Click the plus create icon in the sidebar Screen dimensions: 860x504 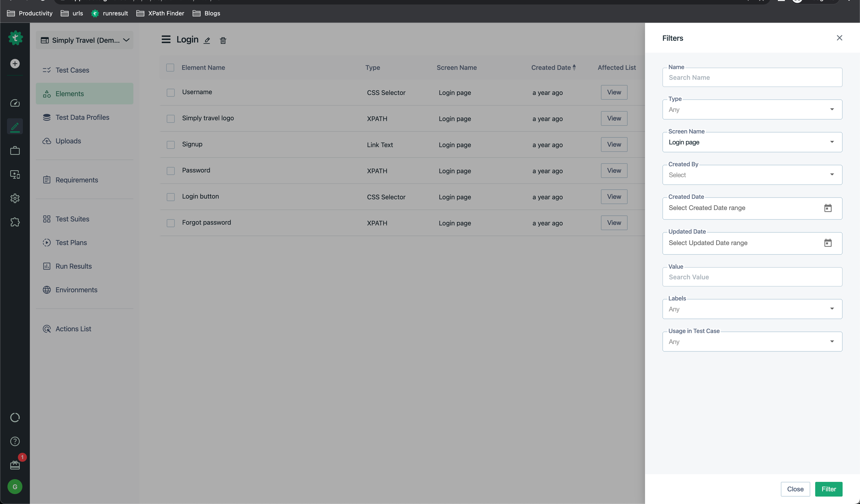[x=15, y=64]
